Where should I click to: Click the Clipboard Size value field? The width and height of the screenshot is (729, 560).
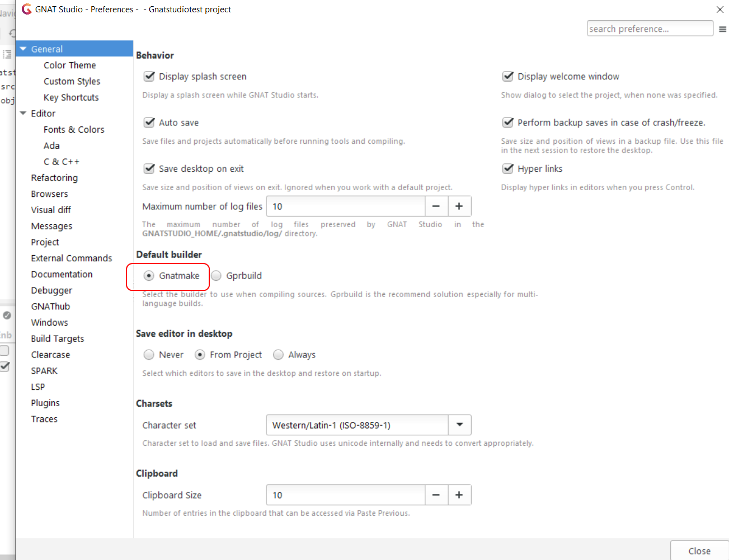pyautogui.click(x=346, y=495)
